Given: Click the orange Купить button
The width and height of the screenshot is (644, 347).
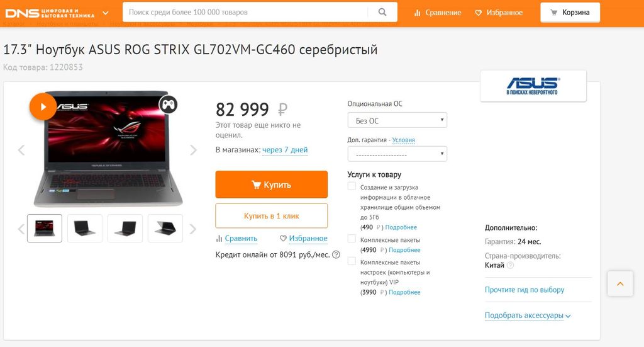Looking at the screenshot, I should (x=271, y=185).
